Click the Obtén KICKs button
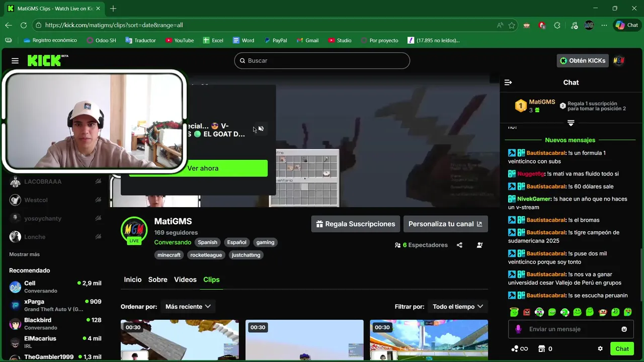The height and width of the screenshot is (362, 644). pos(583,60)
